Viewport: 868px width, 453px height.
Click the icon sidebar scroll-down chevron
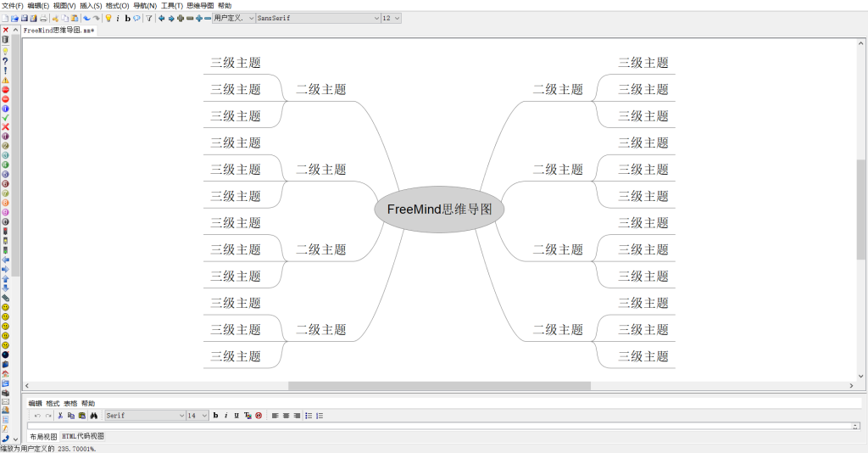[15, 439]
